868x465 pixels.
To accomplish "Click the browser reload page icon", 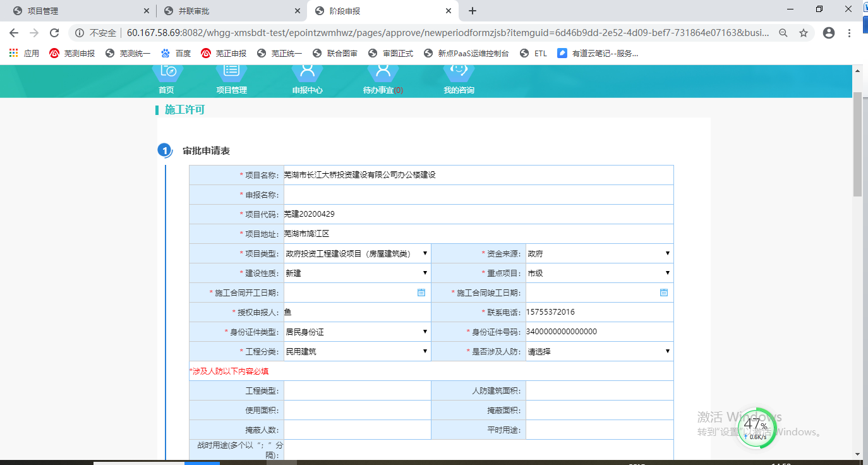I will (54, 33).
